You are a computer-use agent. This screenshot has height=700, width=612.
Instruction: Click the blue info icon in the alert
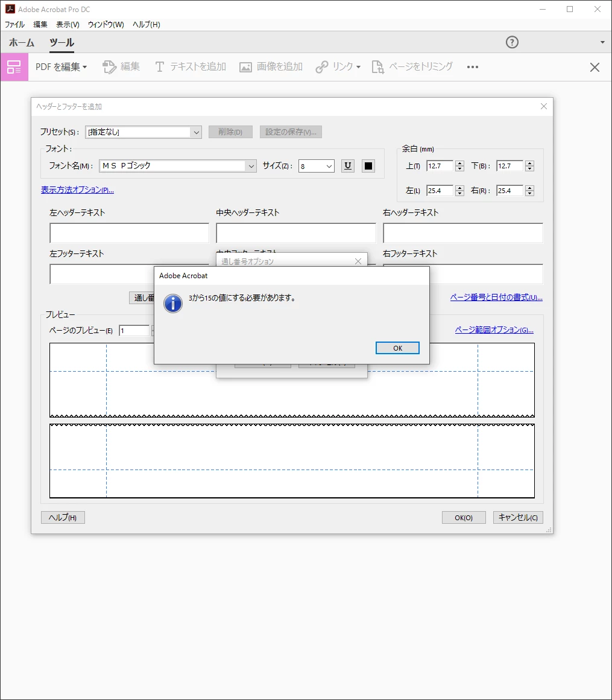pyautogui.click(x=173, y=304)
